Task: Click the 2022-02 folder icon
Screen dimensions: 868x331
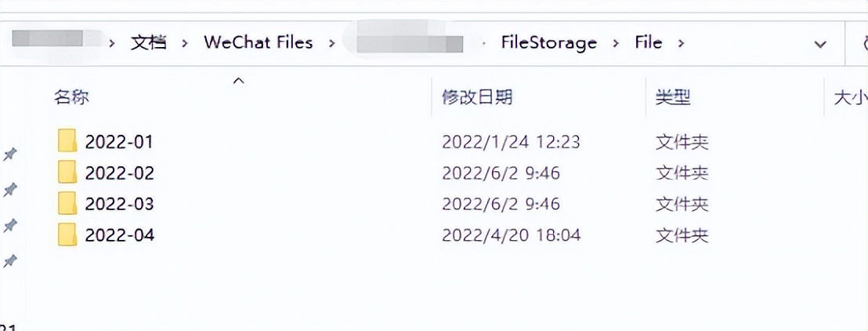Action: coord(67,173)
